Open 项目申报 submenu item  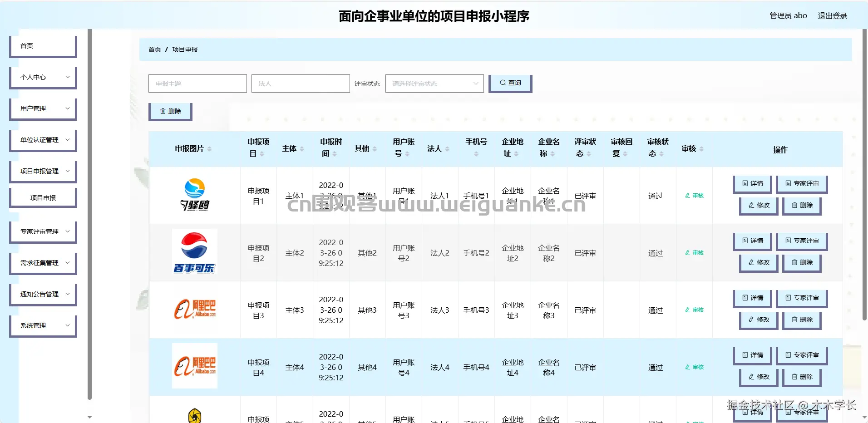pos(43,198)
